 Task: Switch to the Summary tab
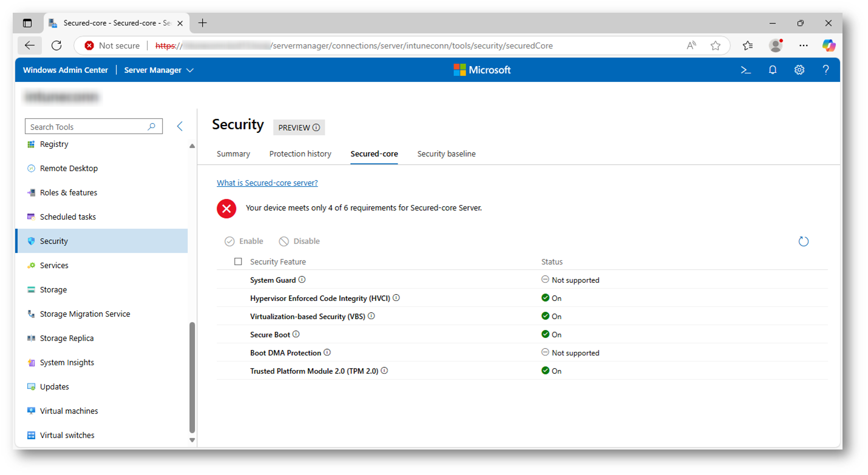pyautogui.click(x=233, y=153)
